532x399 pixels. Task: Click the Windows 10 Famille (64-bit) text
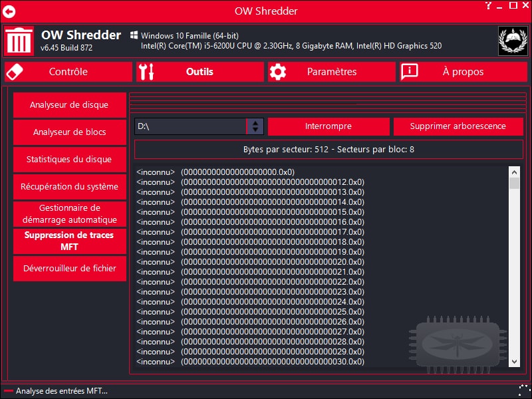[190, 36]
